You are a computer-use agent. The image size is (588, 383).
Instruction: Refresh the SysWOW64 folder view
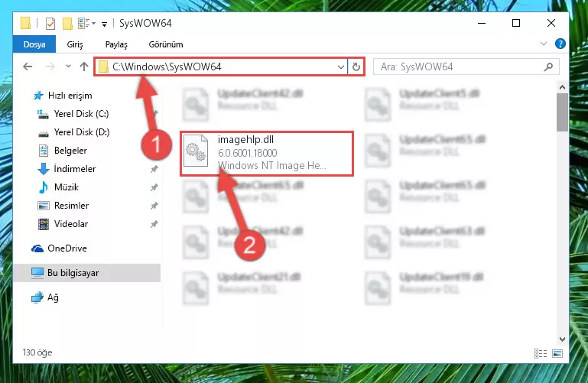pos(356,67)
